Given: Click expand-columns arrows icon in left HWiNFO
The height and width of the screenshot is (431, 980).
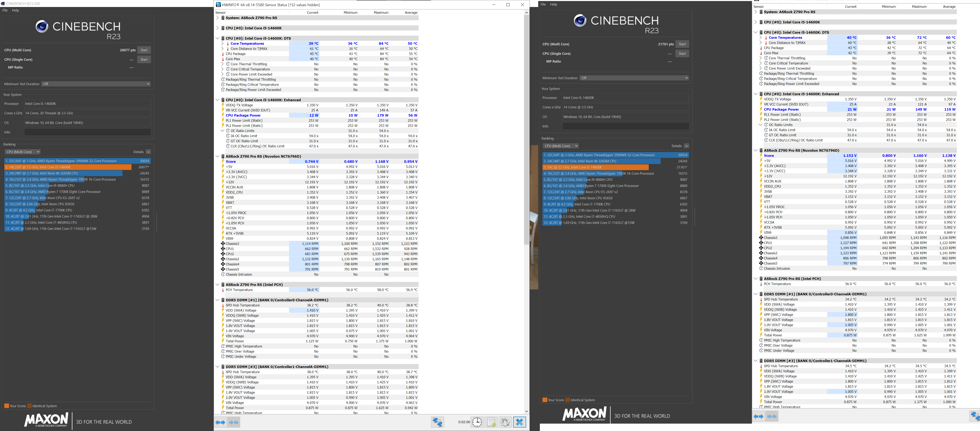Looking at the screenshot, I should [220, 422].
